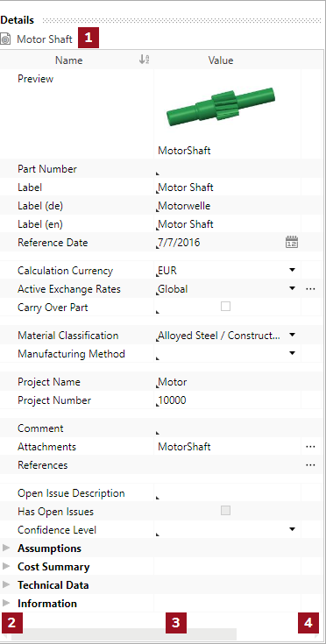Toggle the Carry Over Part checkbox
Image resolution: width=326 pixels, height=644 pixels.
tap(225, 307)
